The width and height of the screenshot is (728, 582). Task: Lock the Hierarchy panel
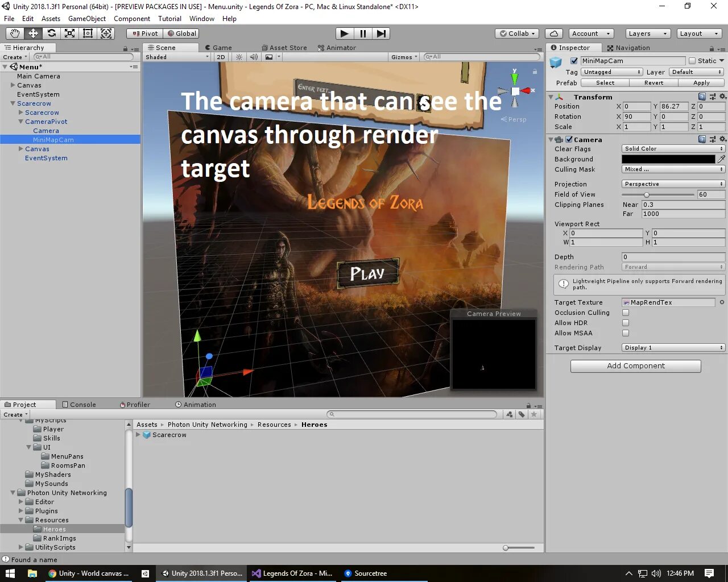pyautogui.click(x=126, y=48)
